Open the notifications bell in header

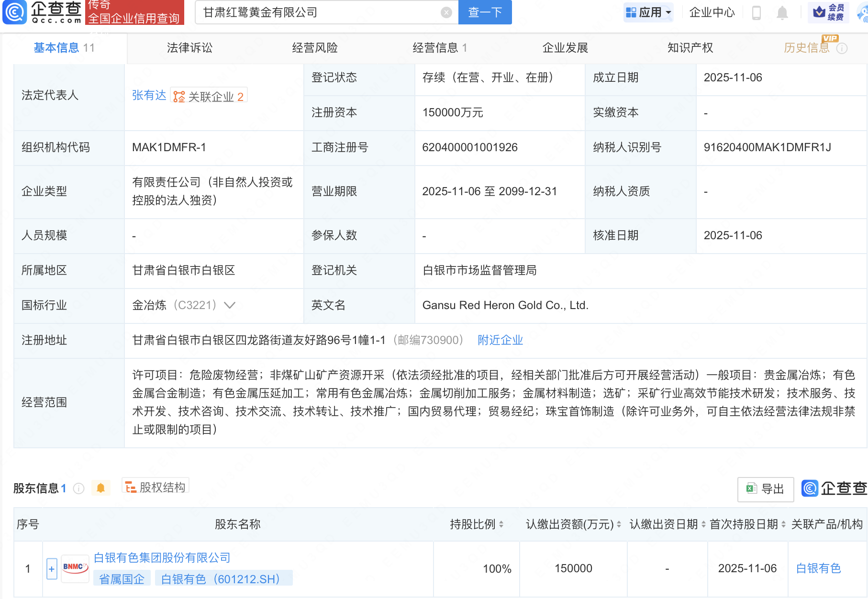point(782,13)
